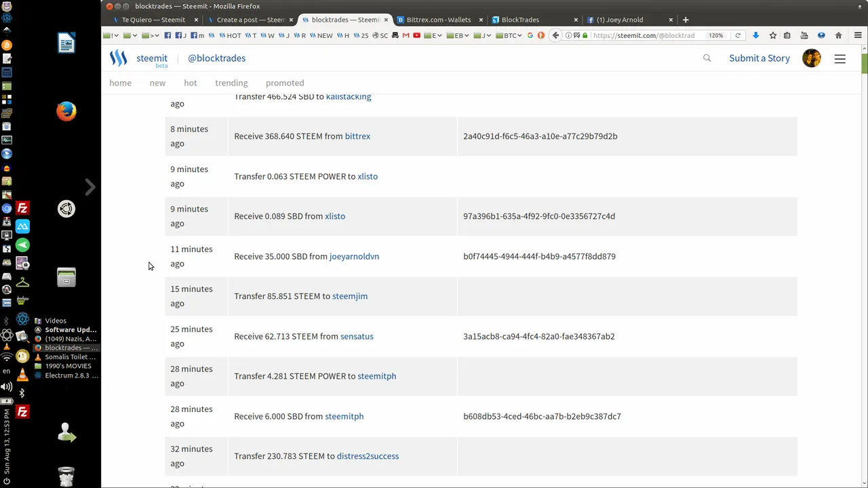Expand the desktop side arrow chevron
The image size is (868, 488).
click(x=90, y=186)
